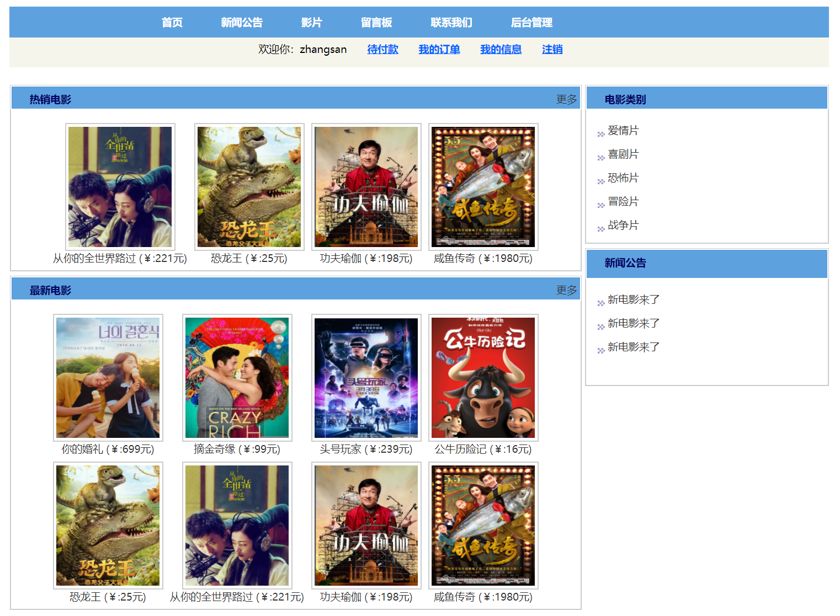
Task: Click 待付款 to view pending payments
Action: click(x=382, y=49)
